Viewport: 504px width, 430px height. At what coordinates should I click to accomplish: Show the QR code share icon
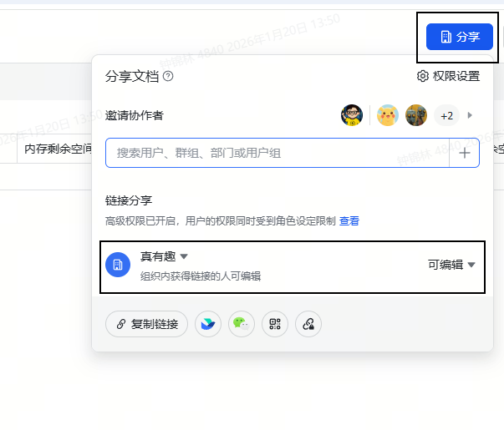pyautogui.click(x=275, y=324)
